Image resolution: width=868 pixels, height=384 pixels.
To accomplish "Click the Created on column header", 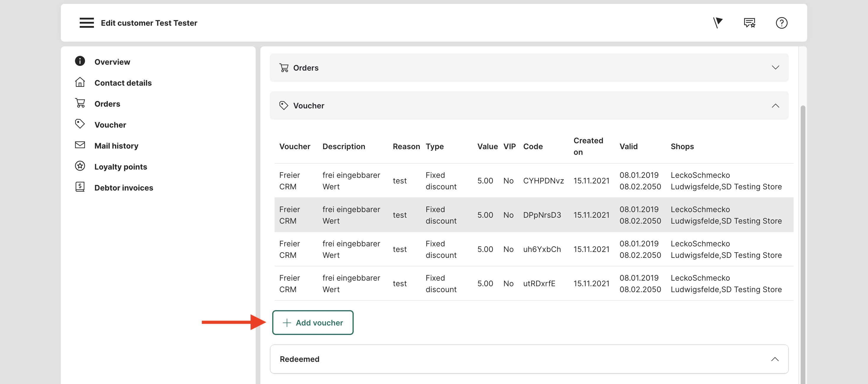I will [588, 146].
